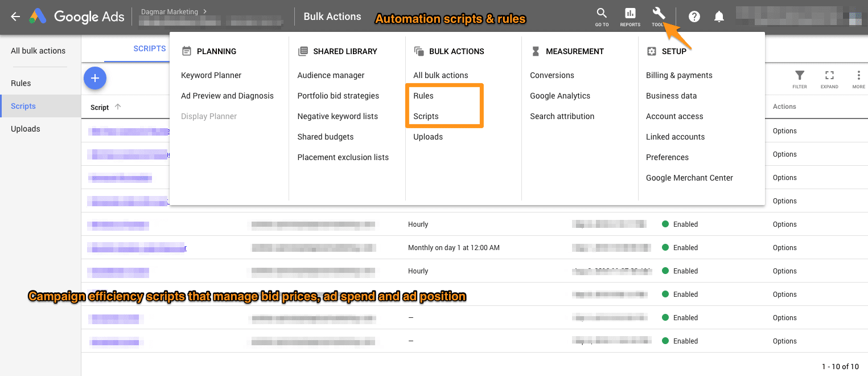
Task: Click the blue plus button to add script
Action: click(95, 78)
